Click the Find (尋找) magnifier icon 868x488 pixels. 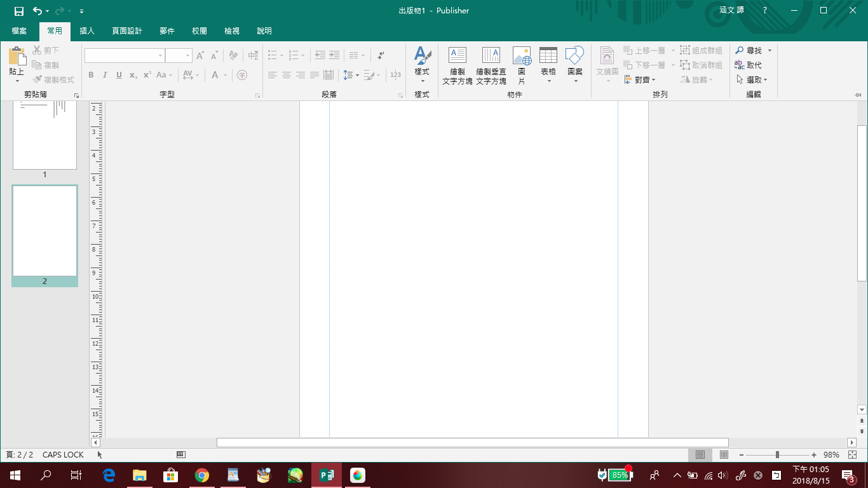click(740, 50)
